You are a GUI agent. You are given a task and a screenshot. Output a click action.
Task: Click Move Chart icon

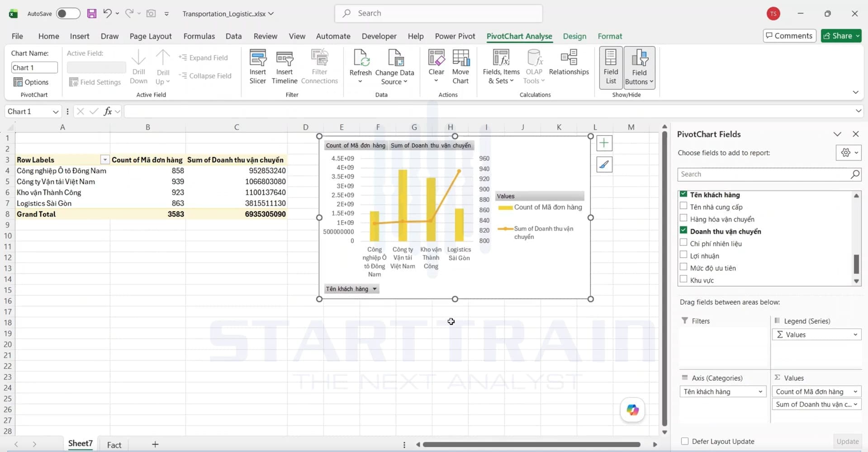[460, 67]
